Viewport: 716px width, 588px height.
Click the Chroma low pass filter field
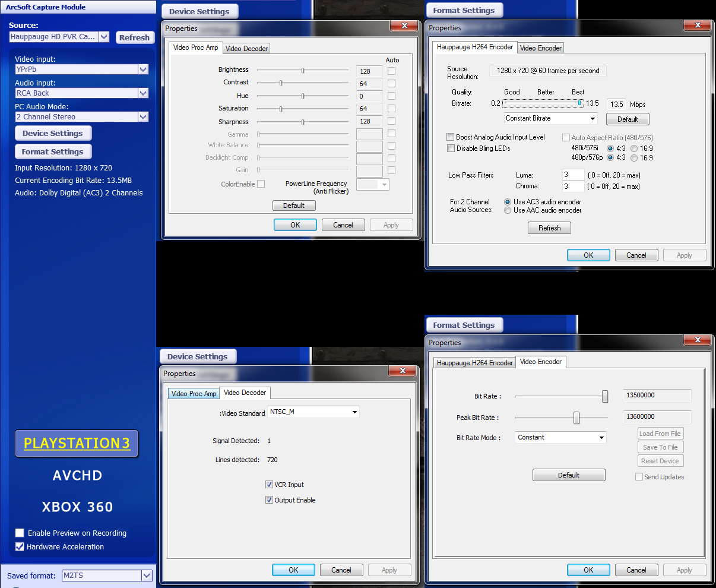click(x=573, y=186)
